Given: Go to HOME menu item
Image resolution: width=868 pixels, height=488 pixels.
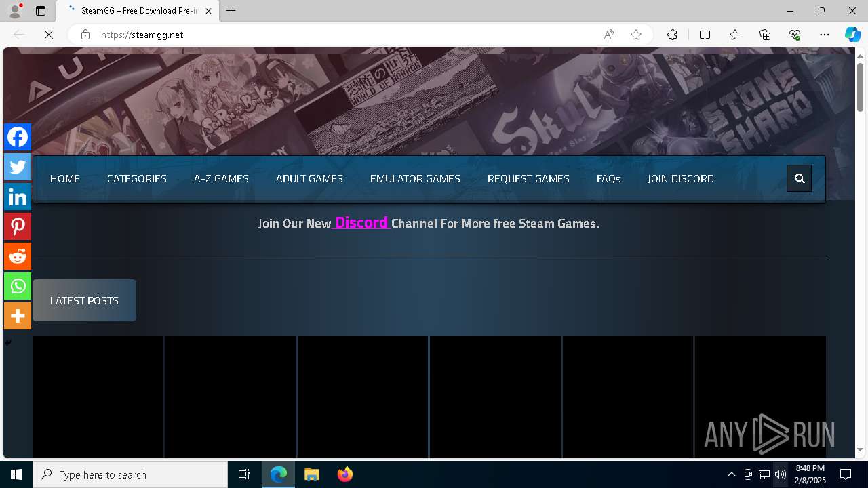Looking at the screenshot, I should pyautogui.click(x=65, y=179).
